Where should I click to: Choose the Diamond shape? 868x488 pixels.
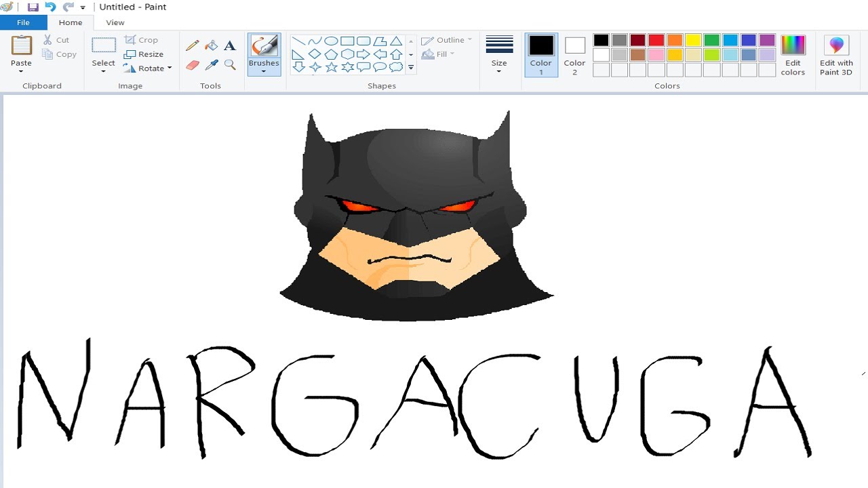pyautogui.click(x=315, y=54)
